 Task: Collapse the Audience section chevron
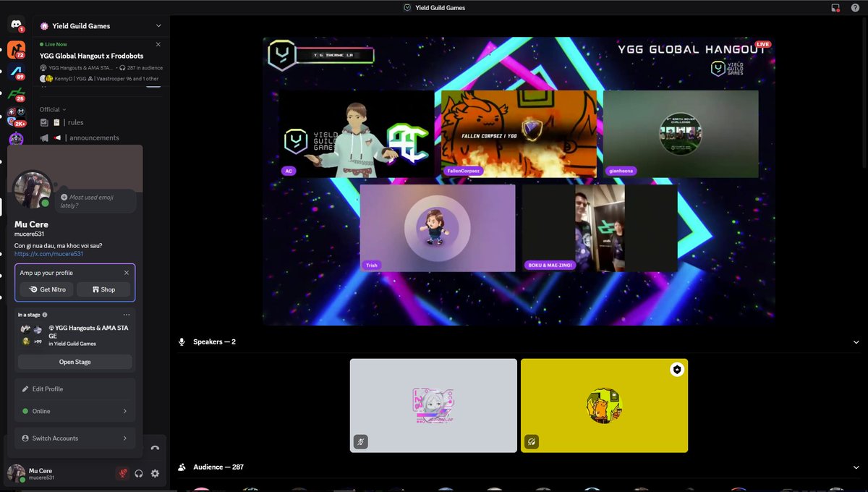pos(856,467)
